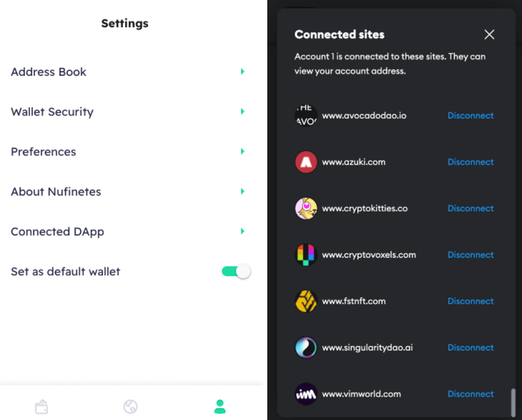This screenshot has width=522, height=420.
Task: Select the CryptoKitties site icon
Action: [x=306, y=208]
